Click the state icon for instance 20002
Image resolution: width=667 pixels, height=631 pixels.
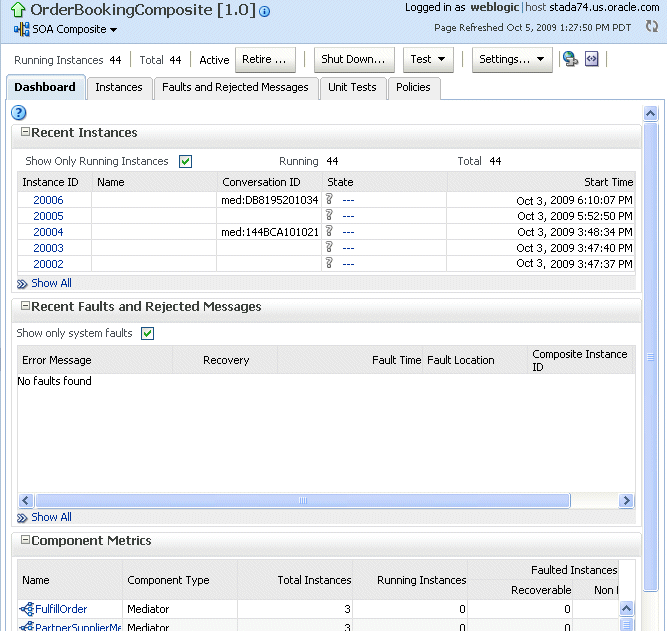pyautogui.click(x=329, y=263)
